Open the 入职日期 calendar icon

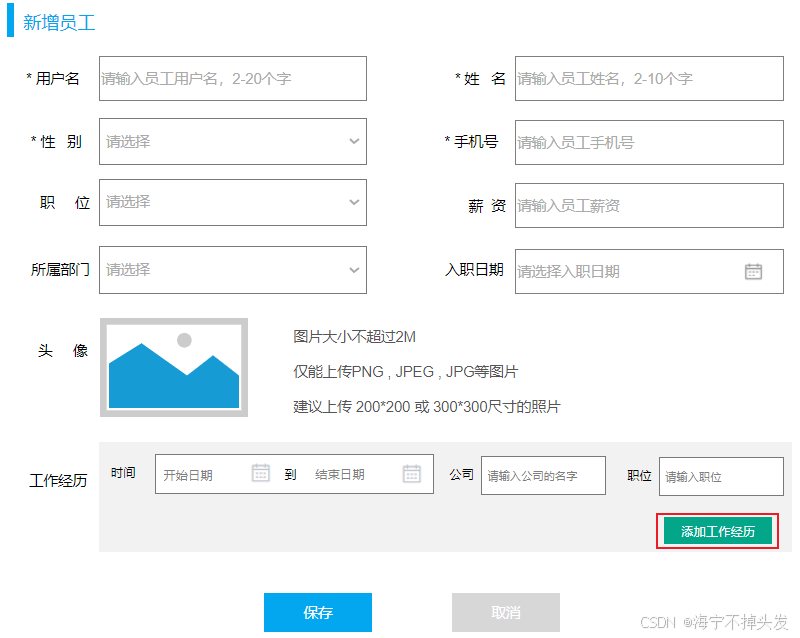pyautogui.click(x=753, y=272)
